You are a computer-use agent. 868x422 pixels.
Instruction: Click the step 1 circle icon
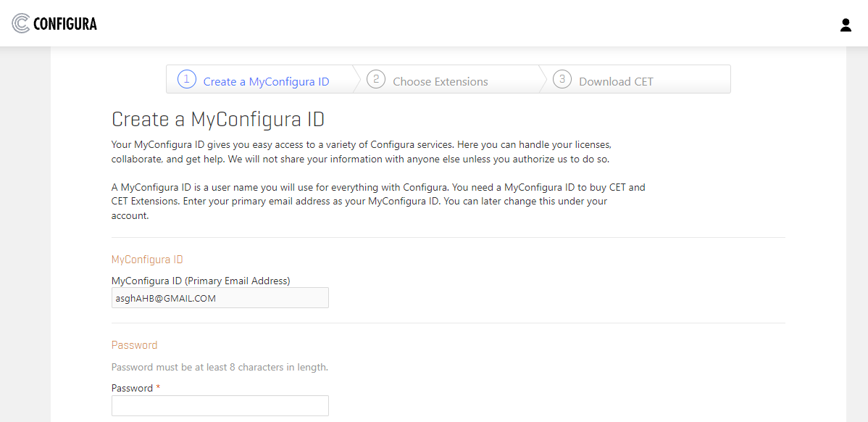(186, 79)
